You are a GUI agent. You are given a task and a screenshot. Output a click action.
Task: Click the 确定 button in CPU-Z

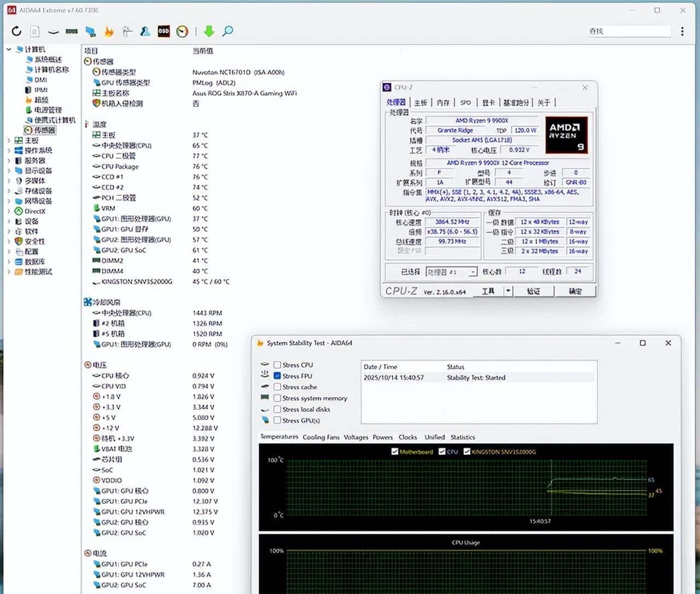[575, 291]
